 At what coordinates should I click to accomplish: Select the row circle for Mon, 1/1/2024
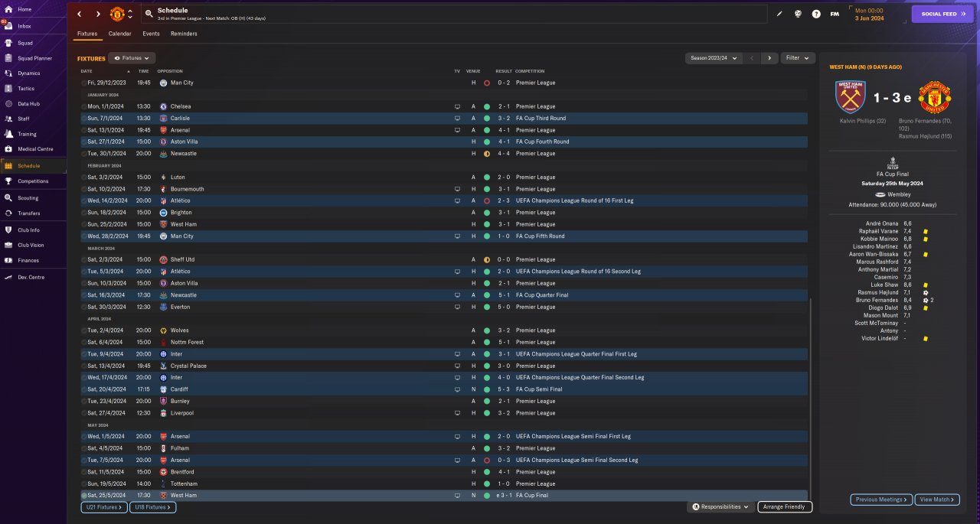coord(84,106)
